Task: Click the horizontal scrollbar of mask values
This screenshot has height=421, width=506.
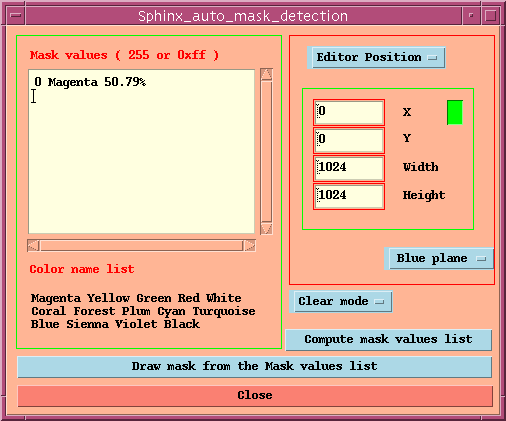Action: tap(142, 246)
